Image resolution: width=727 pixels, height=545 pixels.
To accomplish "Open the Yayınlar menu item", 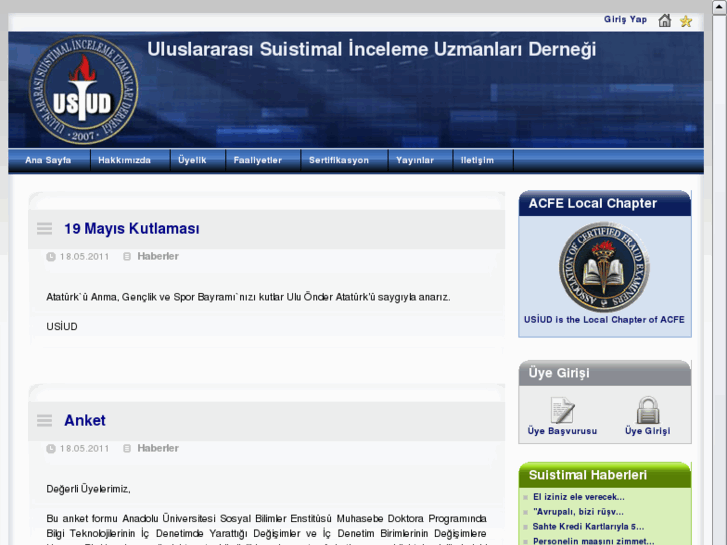I will tap(415, 160).
